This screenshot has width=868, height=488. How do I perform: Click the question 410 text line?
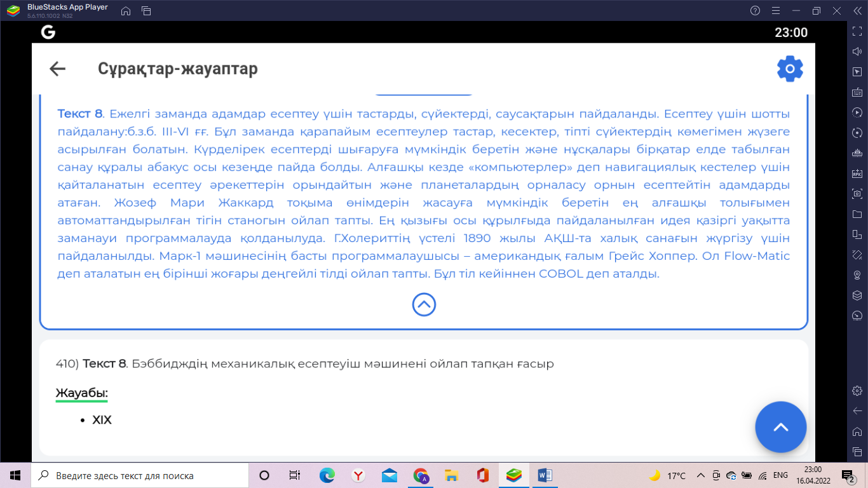(x=305, y=364)
